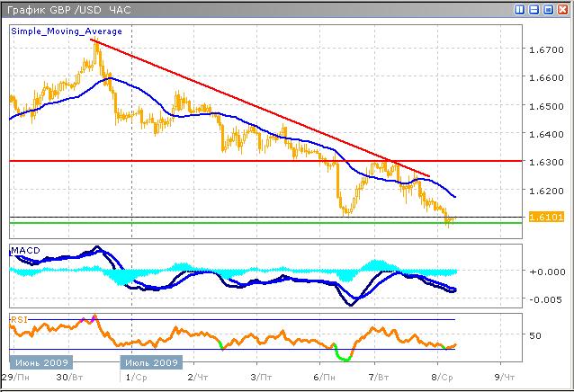This screenshot has height=392, width=574.
Task: Click the pause button in the title bar
Action: coord(521,9)
